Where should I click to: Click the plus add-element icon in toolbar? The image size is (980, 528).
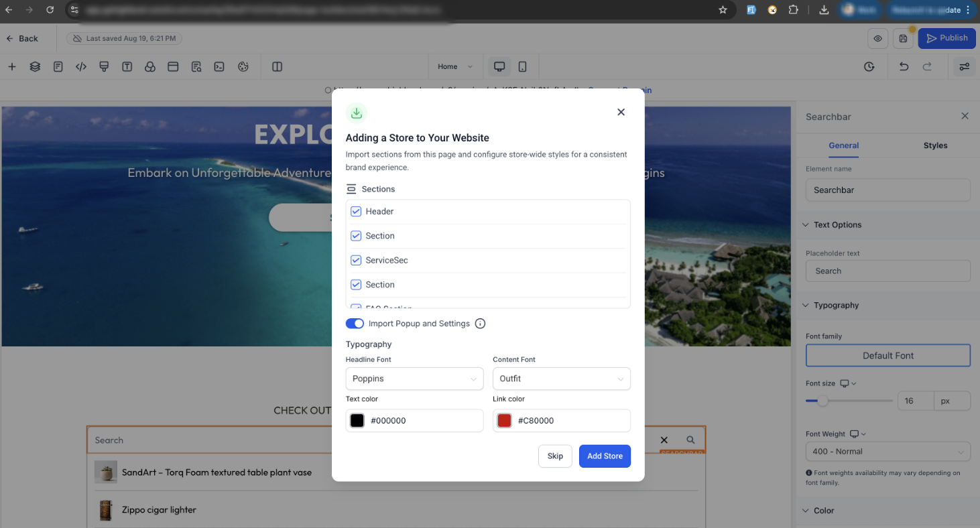coord(12,67)
